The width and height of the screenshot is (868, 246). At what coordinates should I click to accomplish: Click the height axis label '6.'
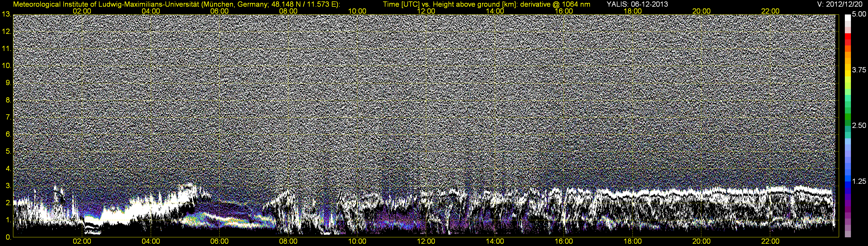click(8, 135)
